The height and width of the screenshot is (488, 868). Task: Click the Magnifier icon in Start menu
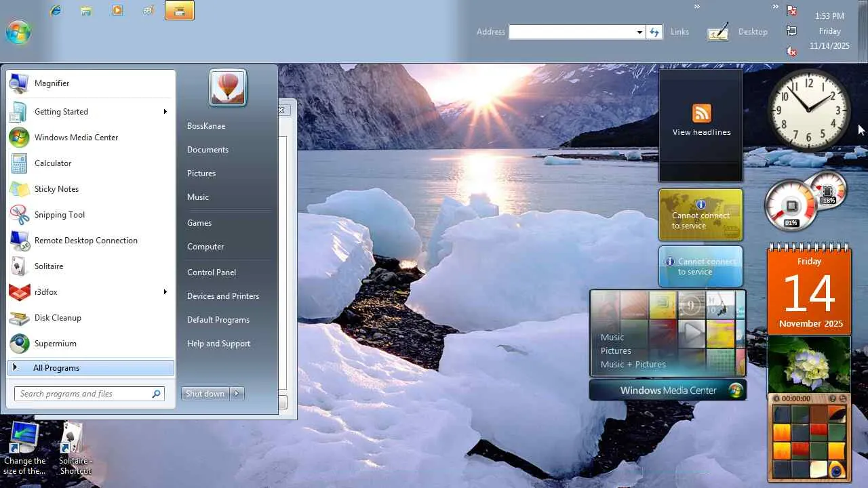tap(19, 83)
